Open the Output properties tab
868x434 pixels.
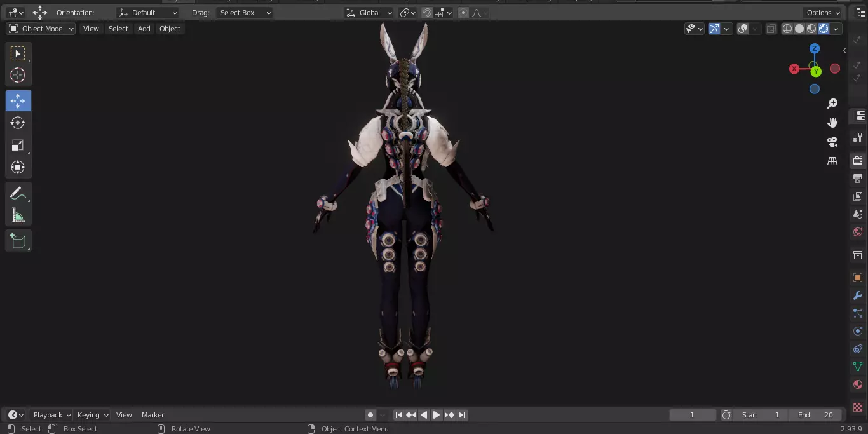coord(858,178)
